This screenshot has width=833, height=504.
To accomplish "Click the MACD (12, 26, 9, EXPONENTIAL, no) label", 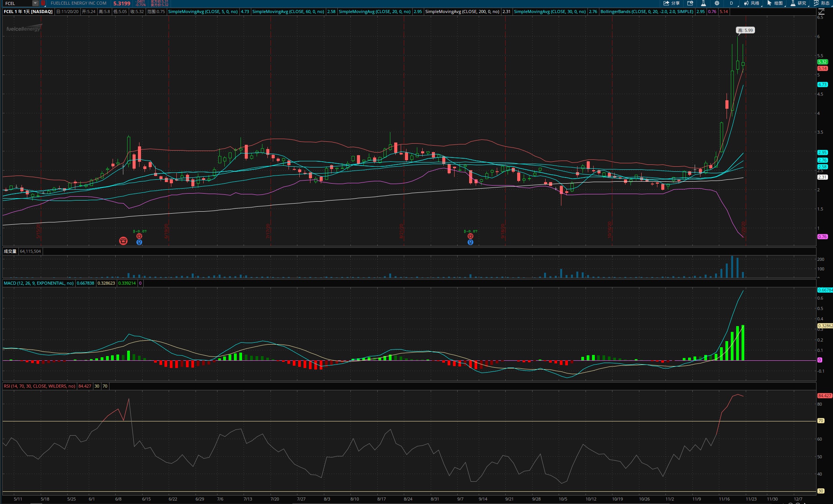I will pyautogui.click(x=38, y=283).
